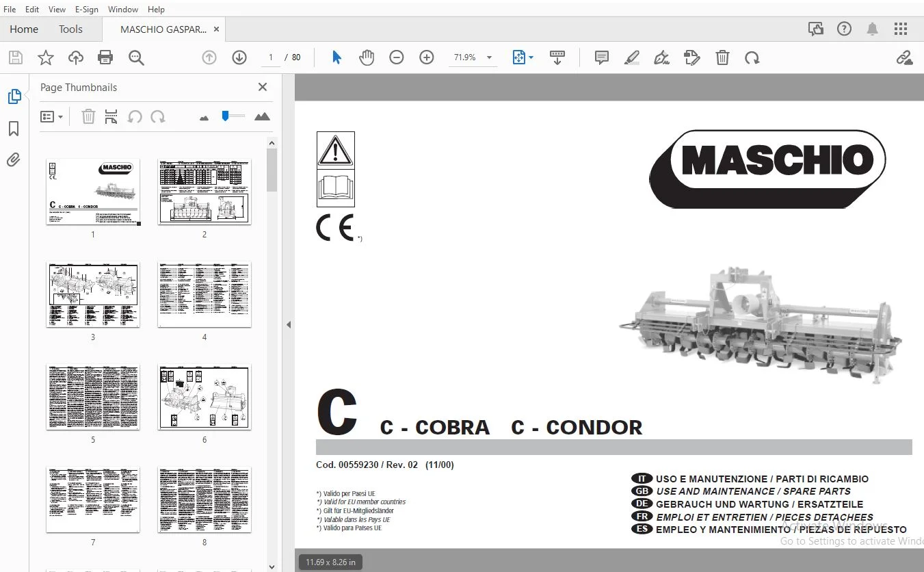Open the Bookmarks sidebar panel
The height and width of the screenshot is (572, 924).
click(14, 129)
